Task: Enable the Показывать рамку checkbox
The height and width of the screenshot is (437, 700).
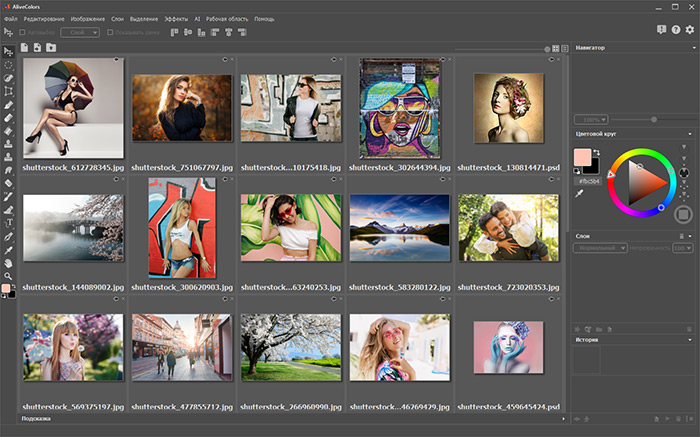Action: (x=110, y=32)
